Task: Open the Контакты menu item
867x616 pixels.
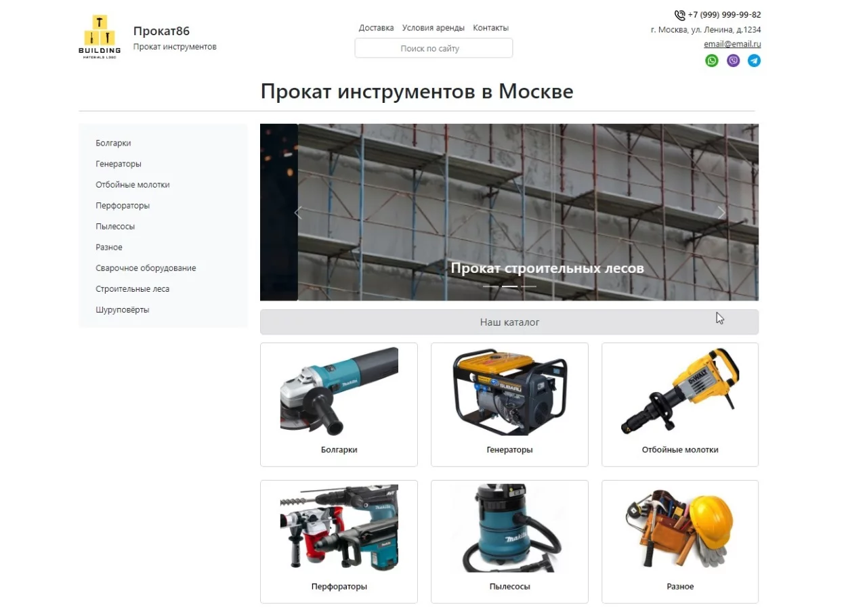Action: point(490,28)
